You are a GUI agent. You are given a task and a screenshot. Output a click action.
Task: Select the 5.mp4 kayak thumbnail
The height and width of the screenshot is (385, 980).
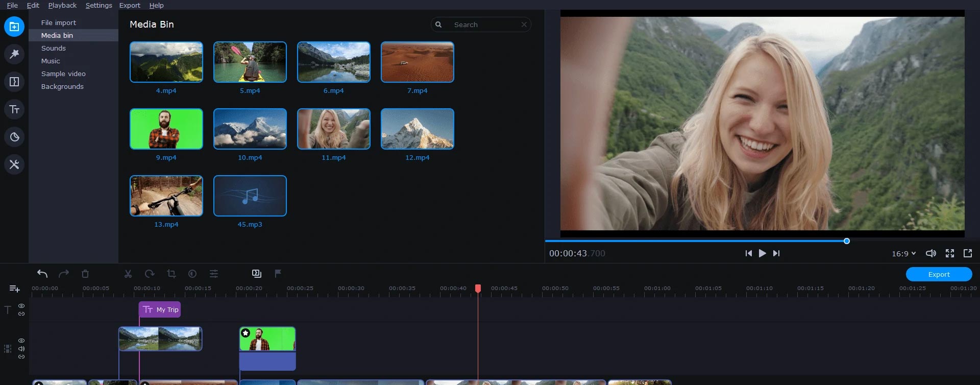click(250, 62)
